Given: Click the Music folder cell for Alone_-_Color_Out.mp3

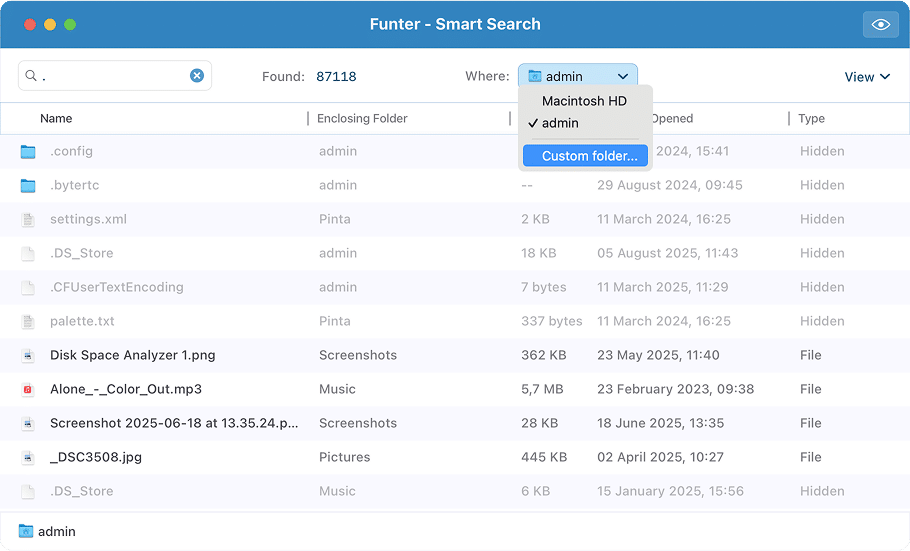Looking at the screenshot, I should pos(337,389).
